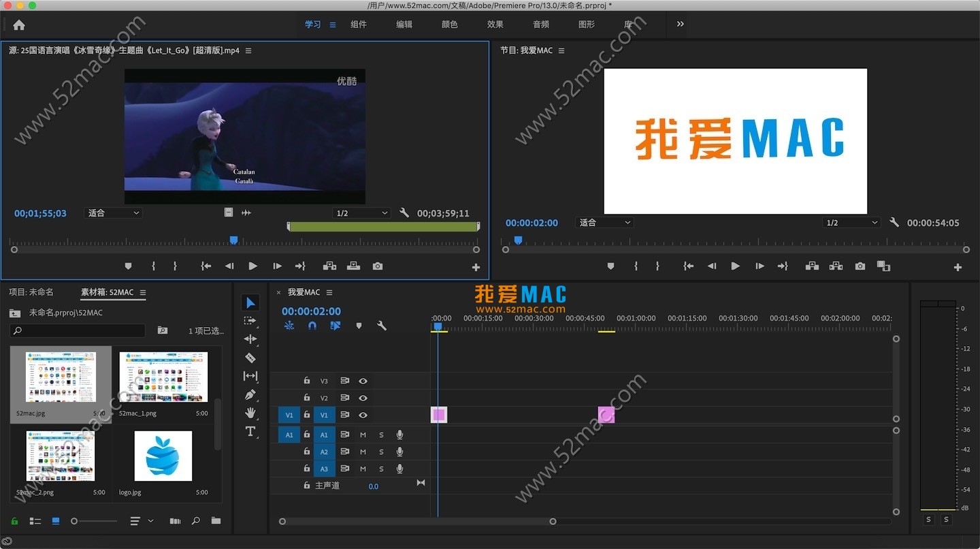Open timeline display wrench settings
The image size is (980, 549).
tap(382, 326)
